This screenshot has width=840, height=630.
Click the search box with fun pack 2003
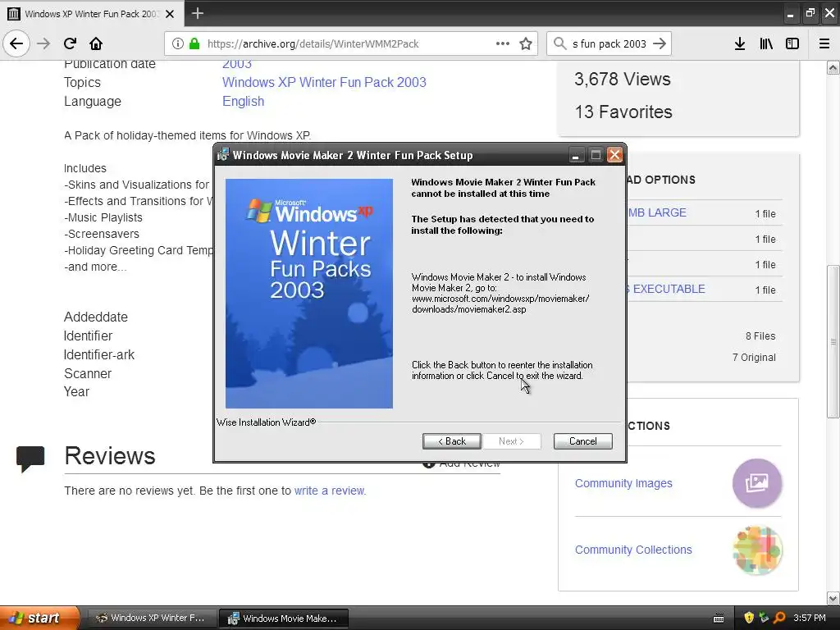point(609,43)
